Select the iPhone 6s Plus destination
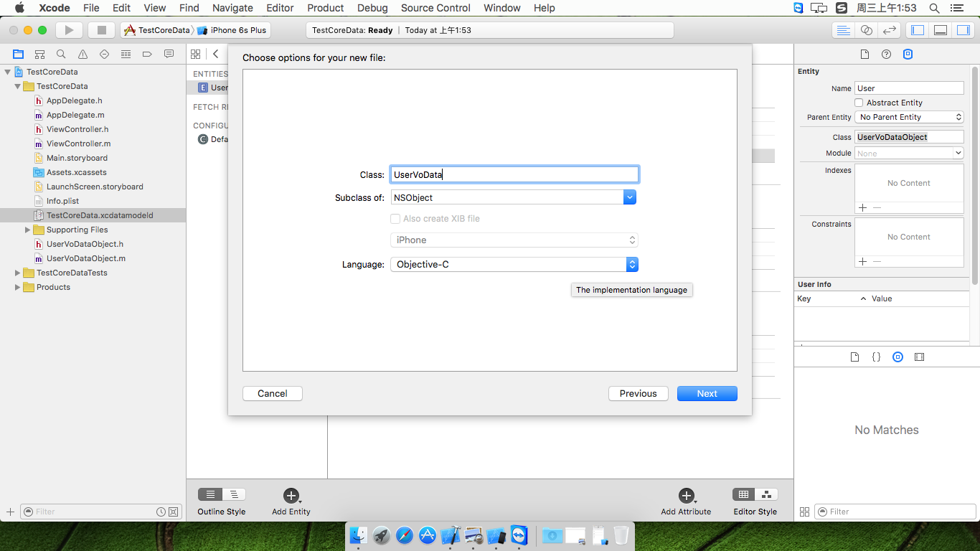 pyautogui.click(x=232, y=30)
